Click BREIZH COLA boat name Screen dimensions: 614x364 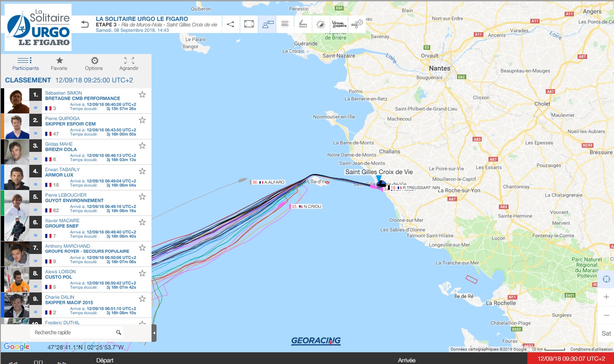coord(61,150)
